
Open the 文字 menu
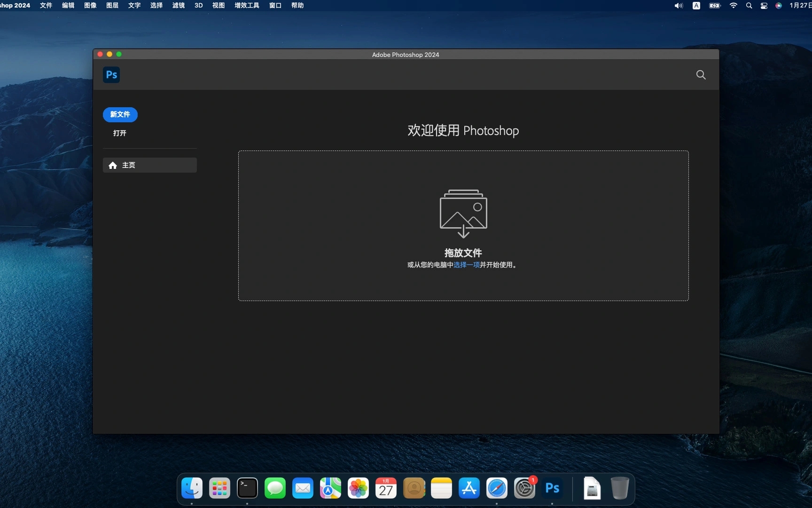pos(134,6)
